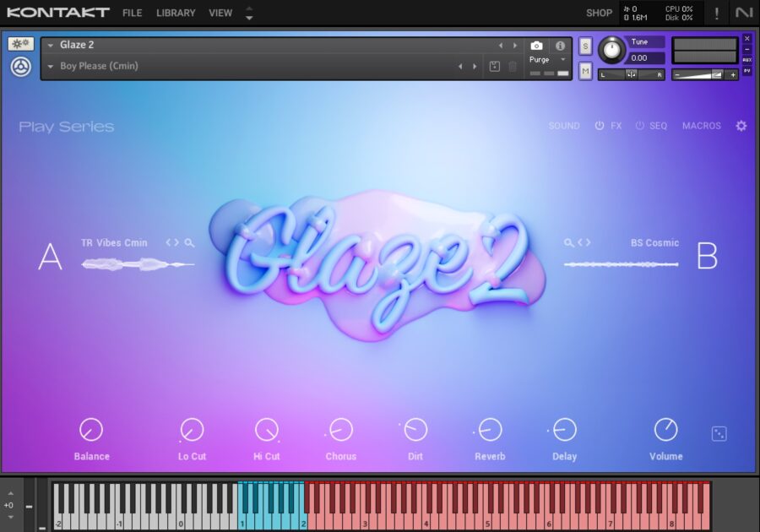
Task: Save the snapshot with the disk icon
Action: [494, 67]
